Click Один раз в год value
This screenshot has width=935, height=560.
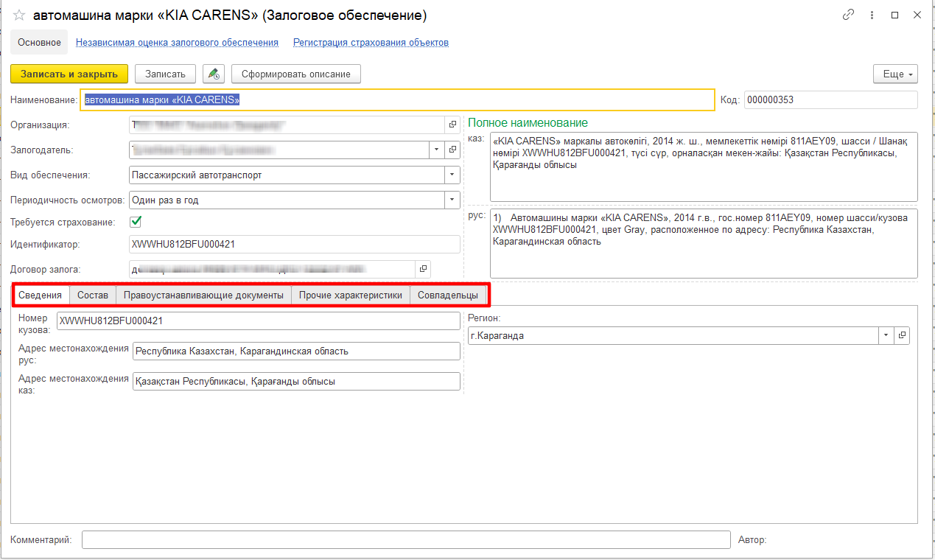pyautogui.click(x=165, y=200)
